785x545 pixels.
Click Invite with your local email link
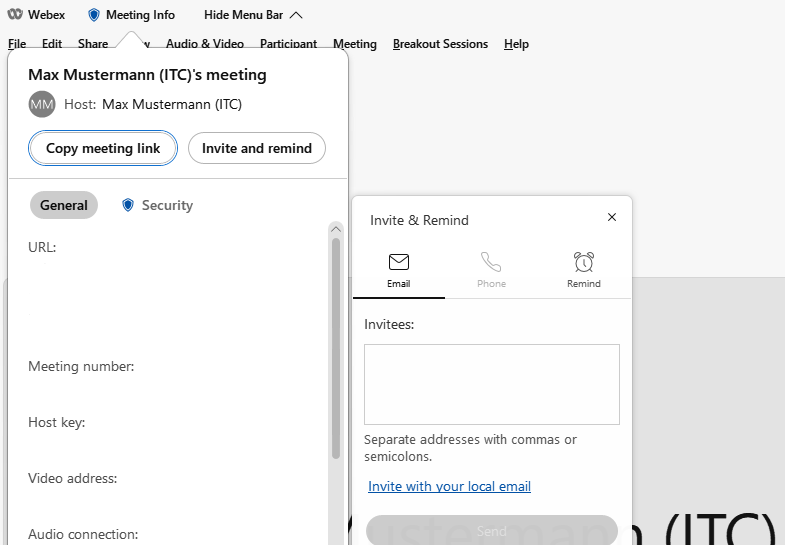(x=449, y=487)
